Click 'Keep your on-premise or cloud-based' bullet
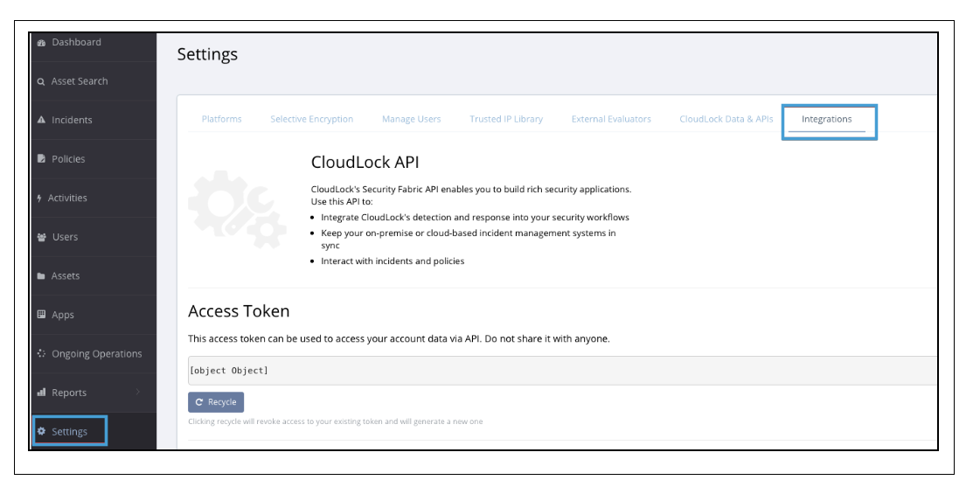 coord(468,239)
